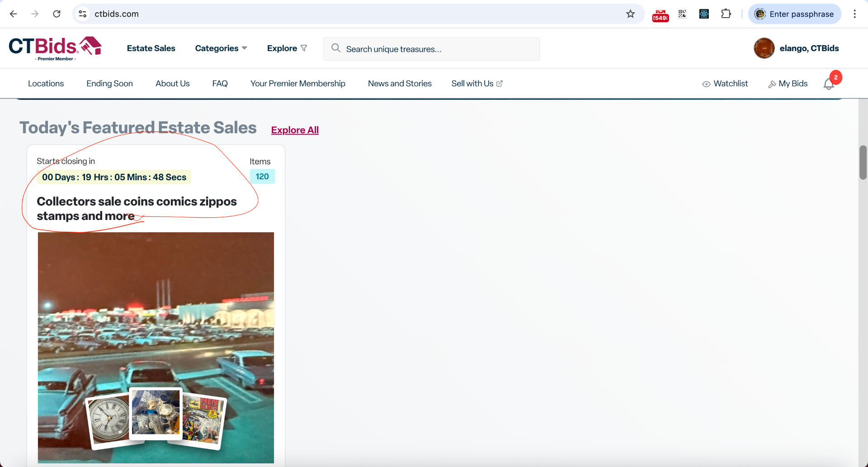Click the user profile avatar
The image size is (868, 467).
764,48
